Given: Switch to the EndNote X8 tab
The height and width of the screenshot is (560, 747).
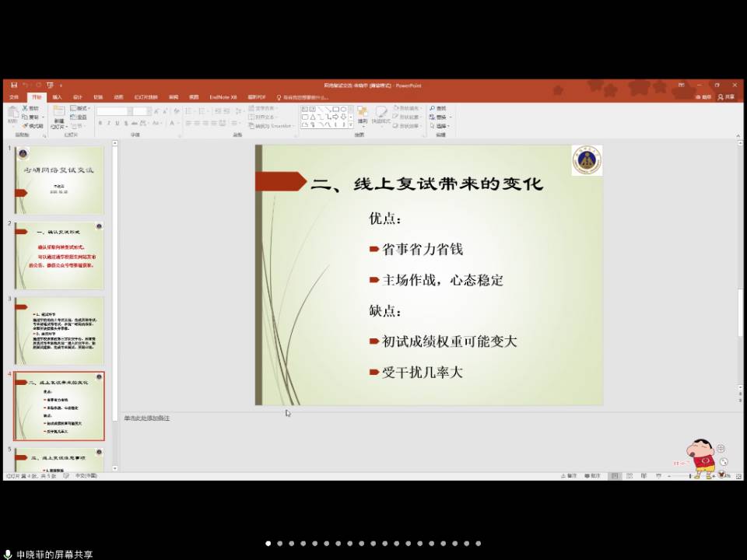Looking at the screenshot, I should tap(223, 97).
